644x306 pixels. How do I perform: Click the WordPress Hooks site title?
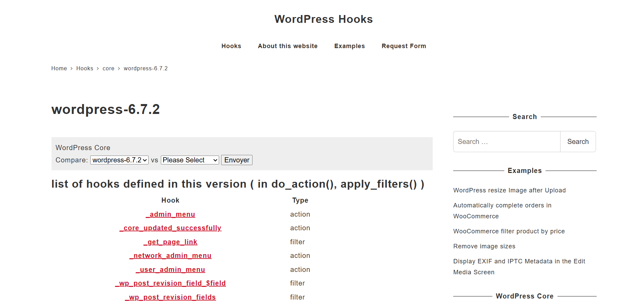(x=323, y=19)
